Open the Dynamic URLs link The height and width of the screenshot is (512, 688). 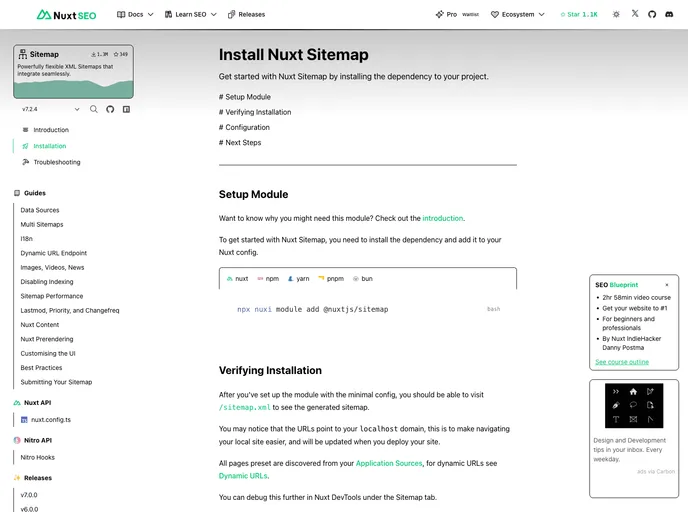click(x=244, y=476)
